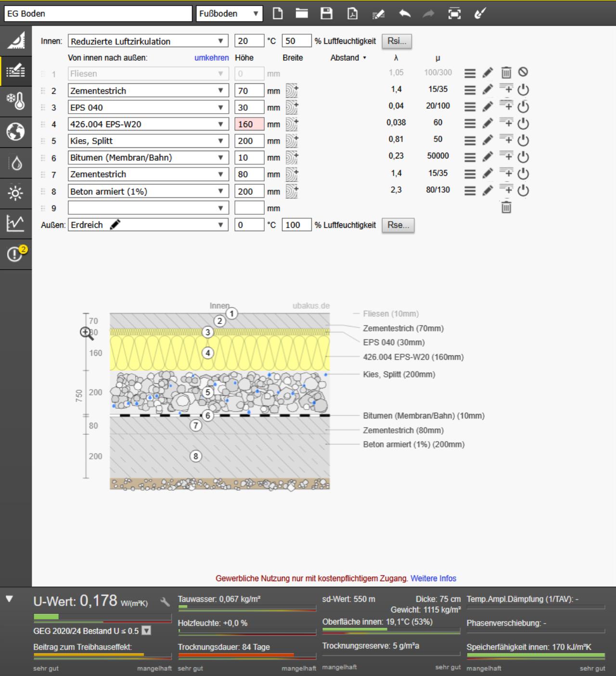Screen dimensions: 616x676
Task: Open the globe sidebar panel
Action: 15,131
